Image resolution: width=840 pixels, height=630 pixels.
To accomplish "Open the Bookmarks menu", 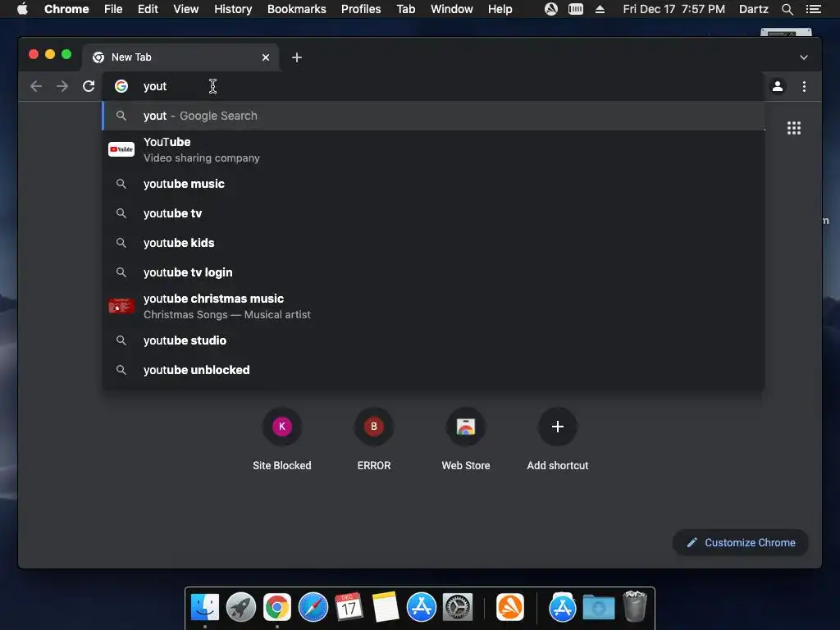I will (297, 9).
